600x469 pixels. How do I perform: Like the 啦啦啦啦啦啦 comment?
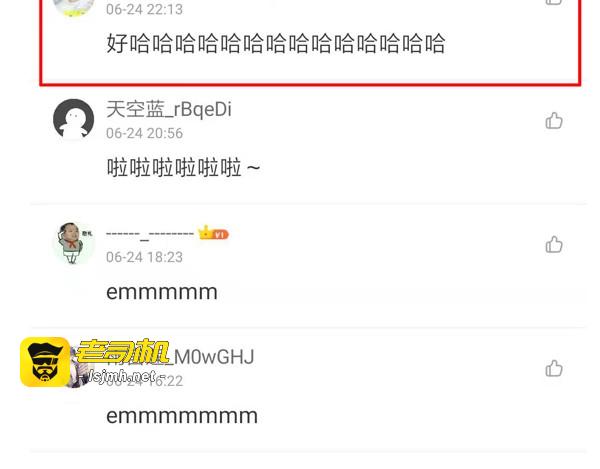coord(554,121)
